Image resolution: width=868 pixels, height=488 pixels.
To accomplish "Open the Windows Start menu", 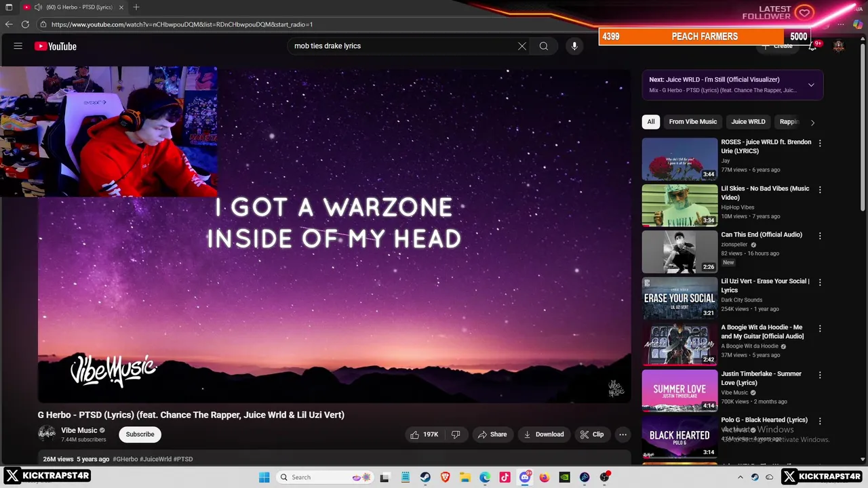I will tap(264, 477).
